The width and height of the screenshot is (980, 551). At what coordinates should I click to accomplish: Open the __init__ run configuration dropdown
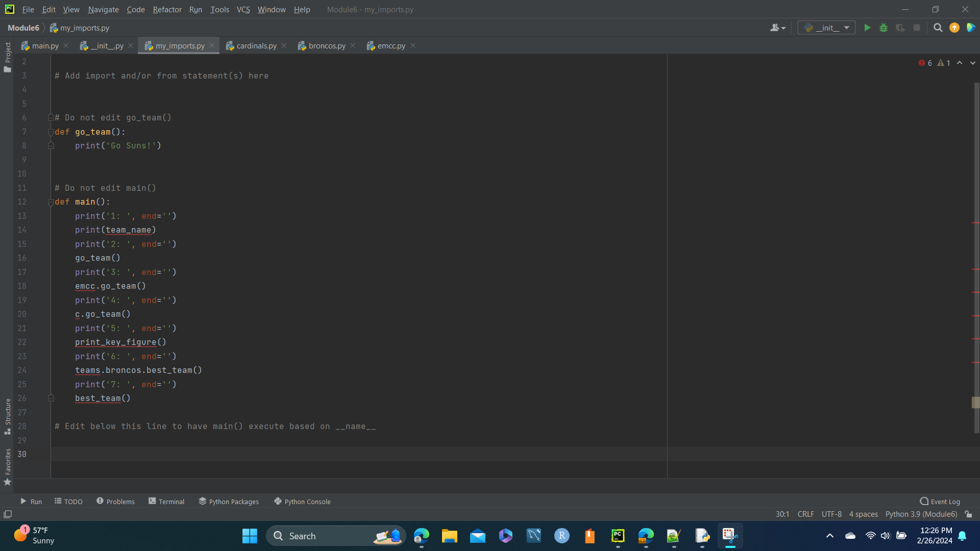coord(847,28)
